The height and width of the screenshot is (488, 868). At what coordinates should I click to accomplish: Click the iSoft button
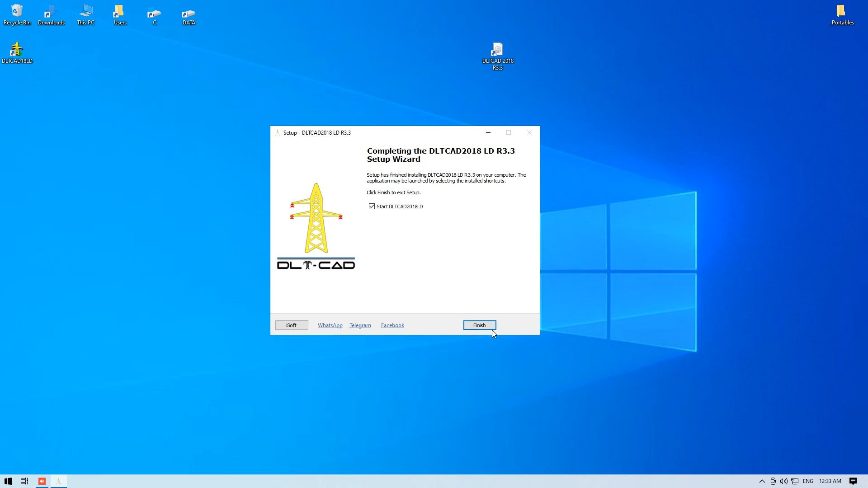click(x=292, y=325)
